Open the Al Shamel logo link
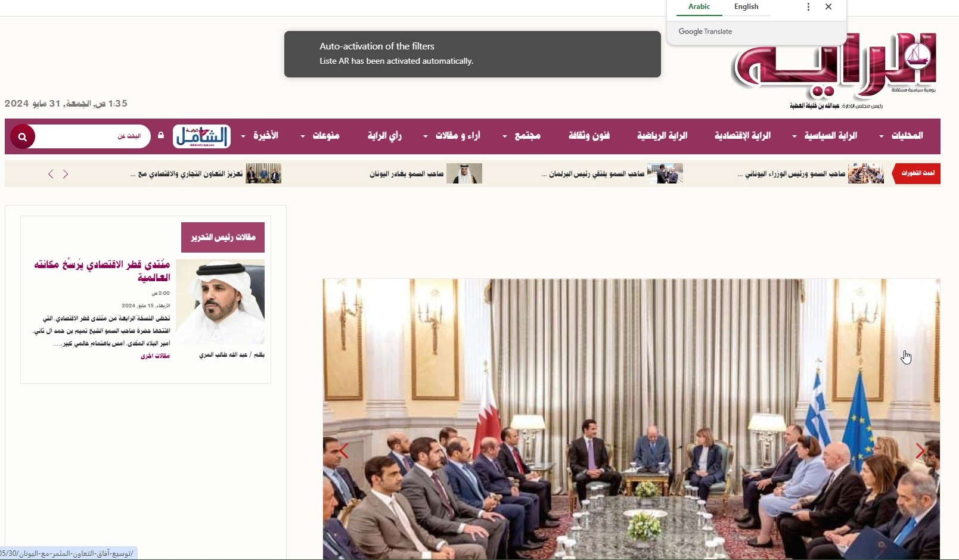Screen dimensions: 959x560 coord(201,136)
